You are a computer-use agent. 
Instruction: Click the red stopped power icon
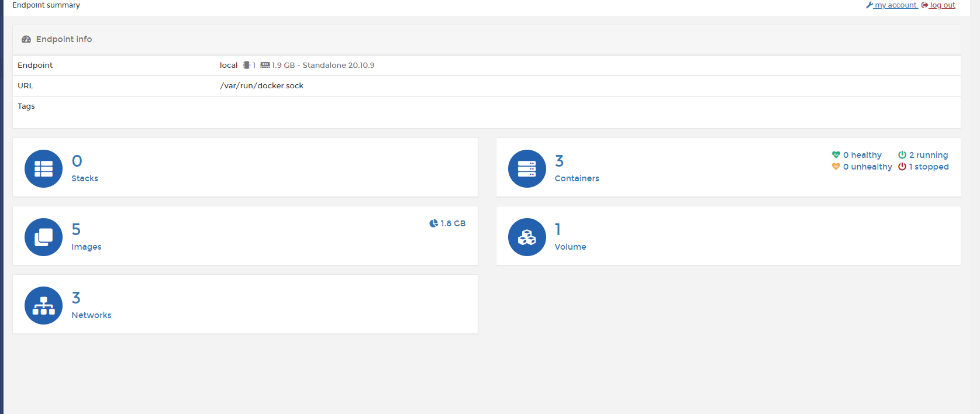click(902, 167)
